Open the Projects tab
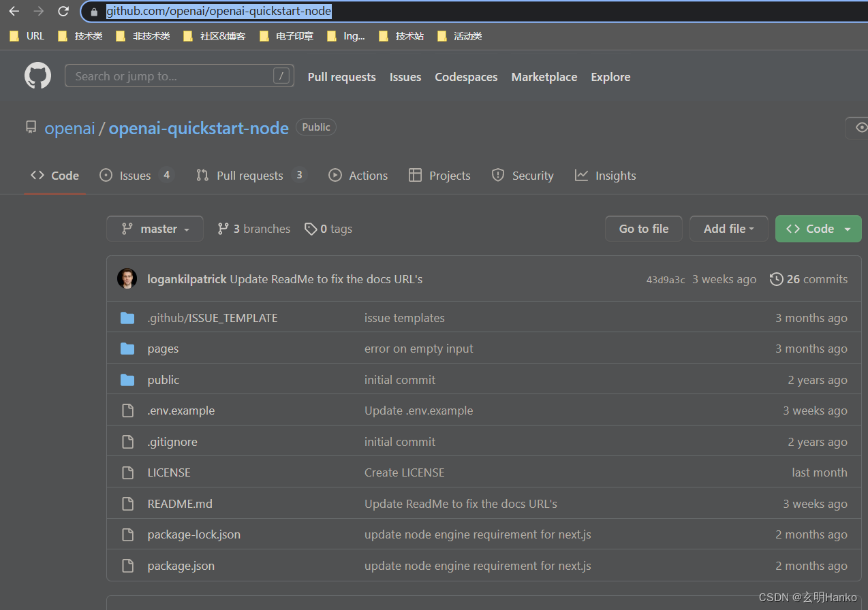 pos(439,176)
